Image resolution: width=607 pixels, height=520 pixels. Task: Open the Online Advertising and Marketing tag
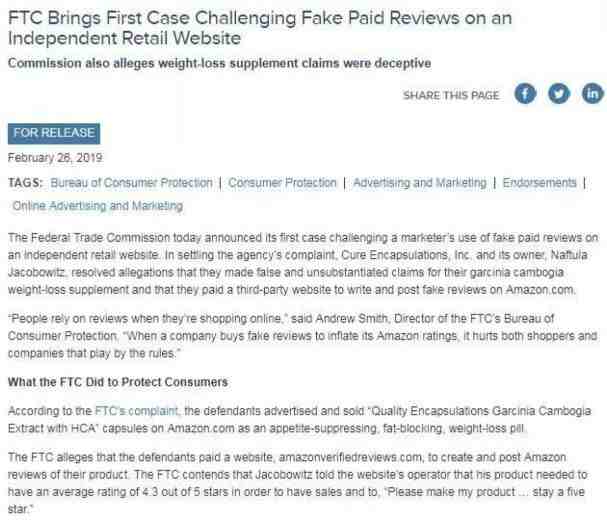coord(98,206)
